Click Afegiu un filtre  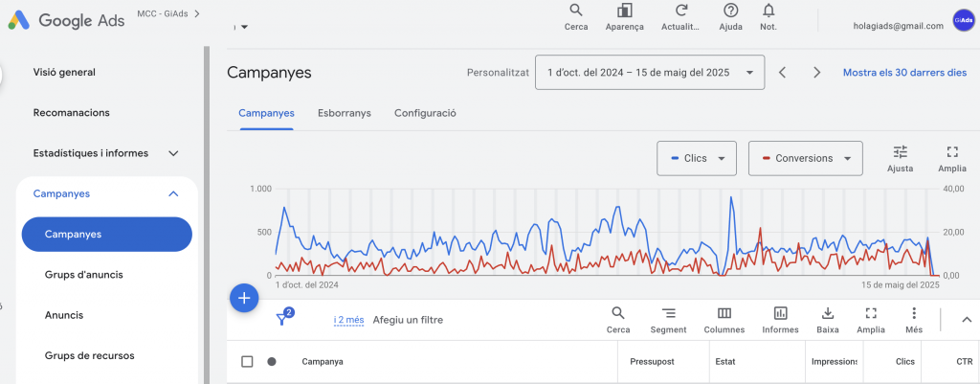[408, 320]
